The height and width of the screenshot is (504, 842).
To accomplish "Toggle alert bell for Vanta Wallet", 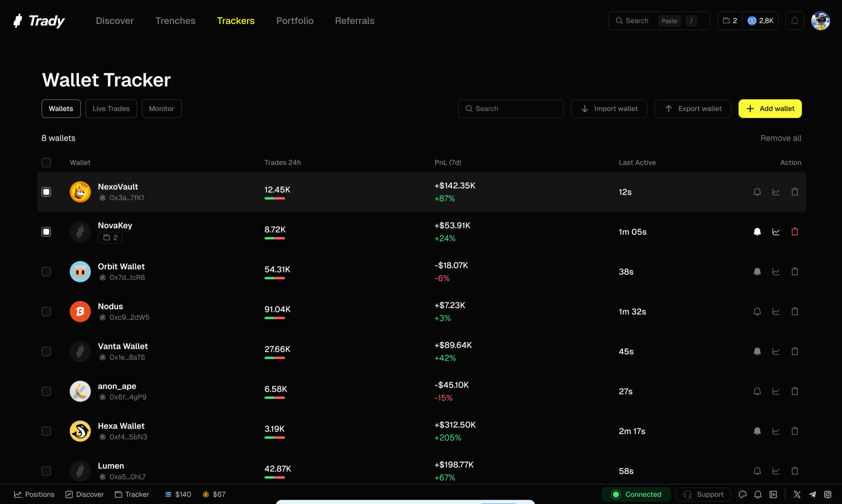I will (757, 351).
